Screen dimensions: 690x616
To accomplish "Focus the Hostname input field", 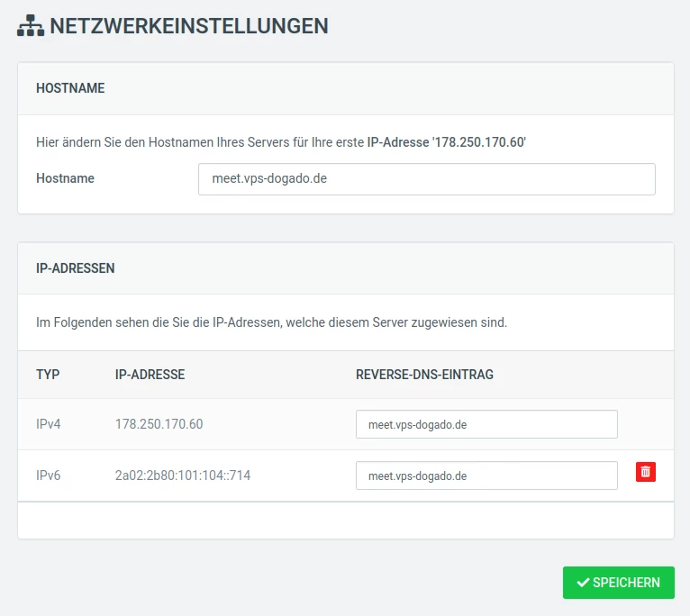I will pyautogui.click(x=426, y=178).
